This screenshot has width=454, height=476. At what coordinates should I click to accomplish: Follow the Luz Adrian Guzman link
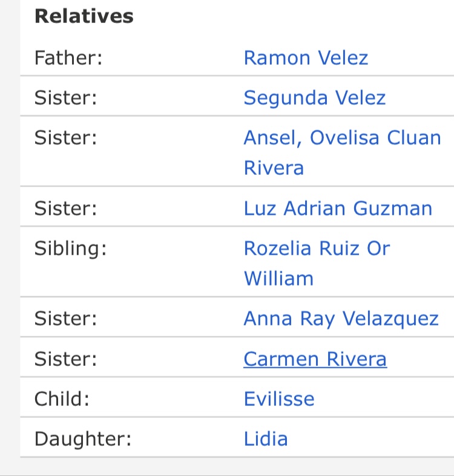pos(338,209)
